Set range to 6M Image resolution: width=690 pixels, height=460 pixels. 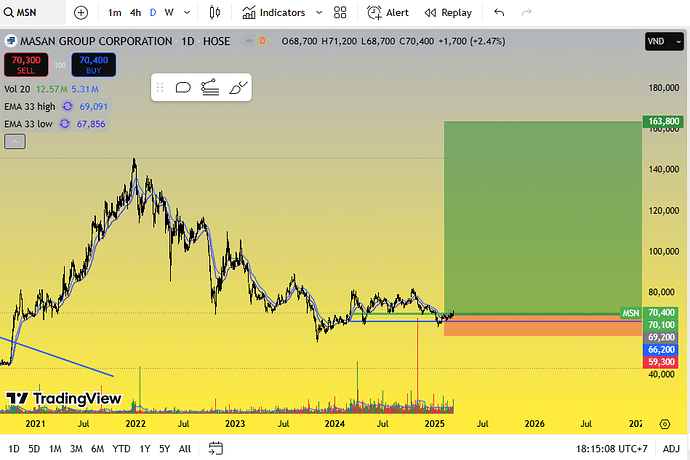(97, 449)
